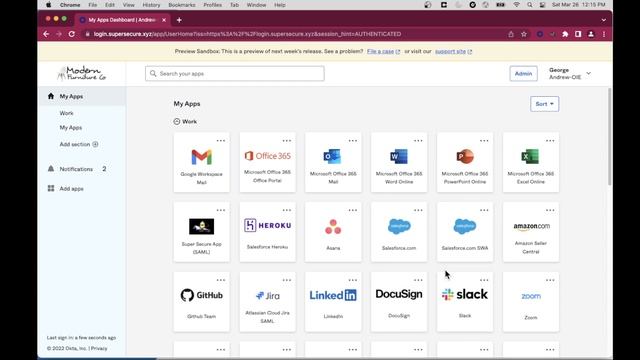Open options menu for DocuSign tile
Viewport: 640px width, 360px height.
point(418,280)
